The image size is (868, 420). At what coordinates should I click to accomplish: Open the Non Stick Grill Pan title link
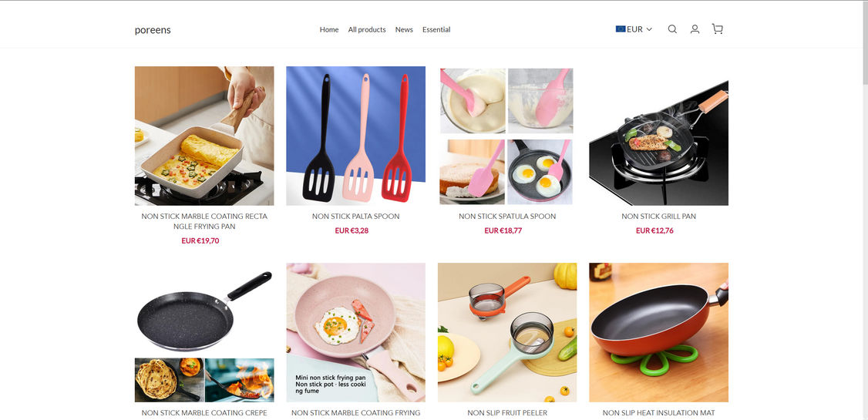[x=659, y=217]
